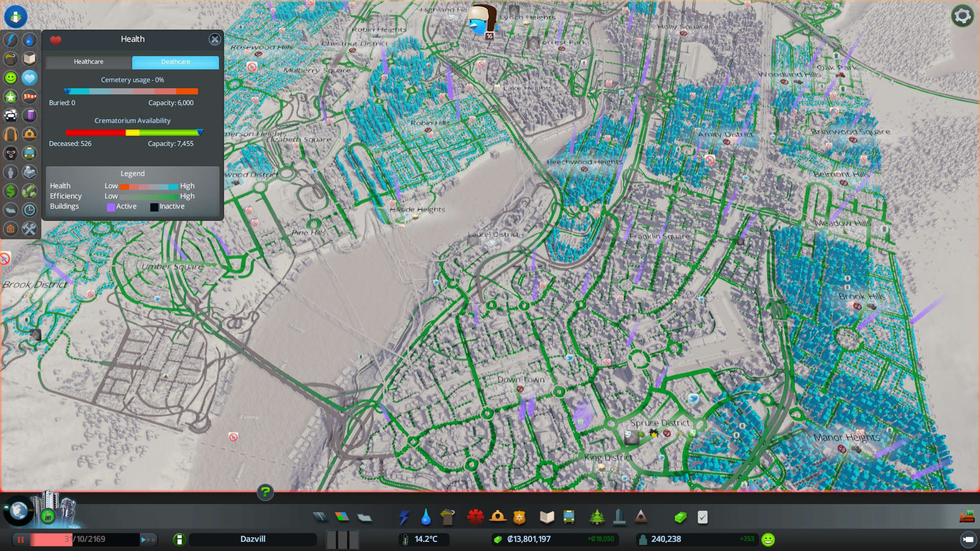Viewport: 980px width, 551px height.
Task: Open the Crime info view
Action: pyautogui.click(x=11, y=153)
